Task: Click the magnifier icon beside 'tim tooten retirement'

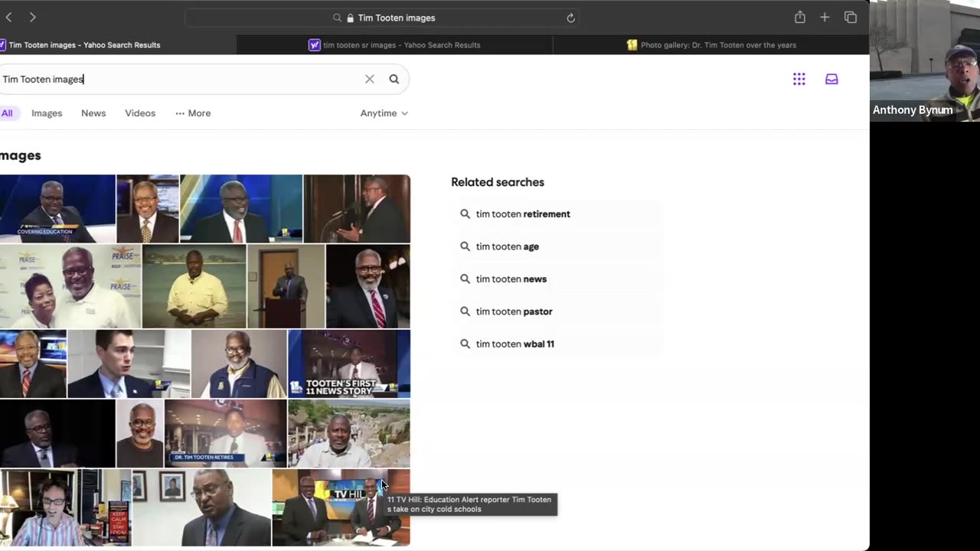Action: [465, 214]
